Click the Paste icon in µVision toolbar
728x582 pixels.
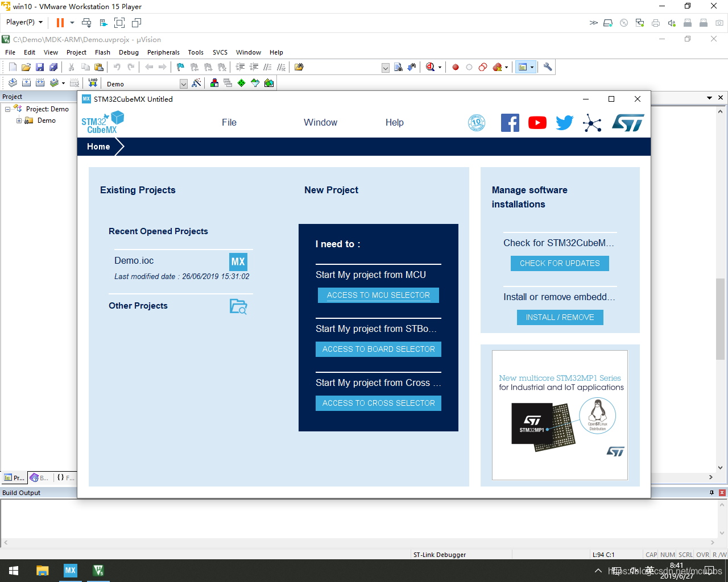click(x=99, y=67)
